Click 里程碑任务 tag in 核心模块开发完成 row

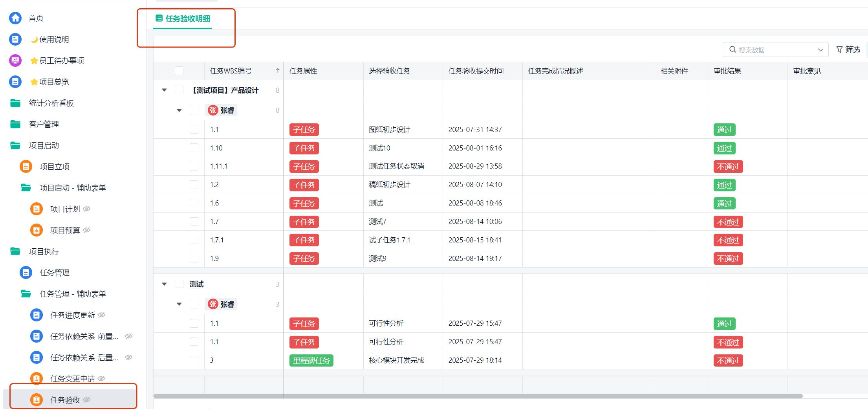pos(311,360)
